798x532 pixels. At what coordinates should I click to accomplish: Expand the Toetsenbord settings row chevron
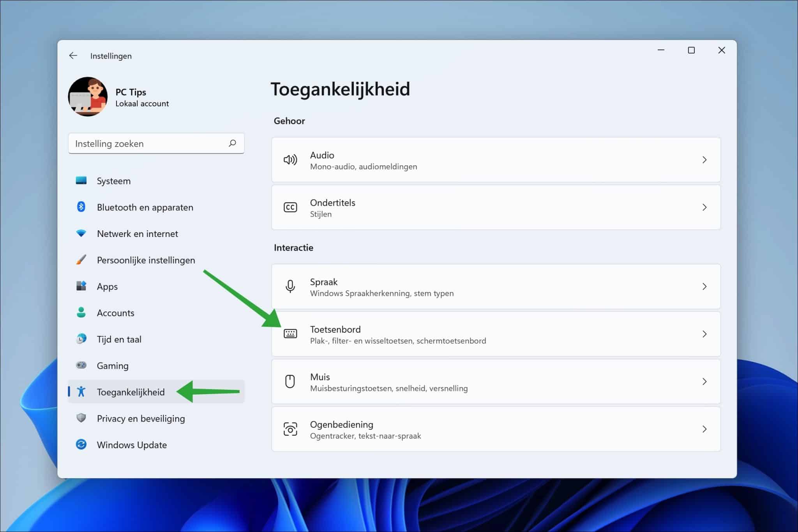click(704, 334)
